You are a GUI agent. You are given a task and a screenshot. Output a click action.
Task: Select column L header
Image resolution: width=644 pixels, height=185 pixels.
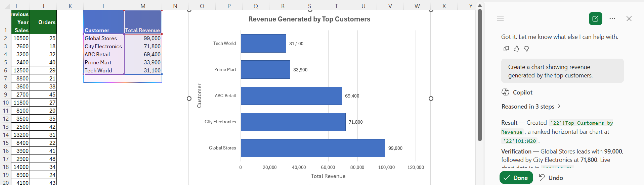tap(104, 6)
